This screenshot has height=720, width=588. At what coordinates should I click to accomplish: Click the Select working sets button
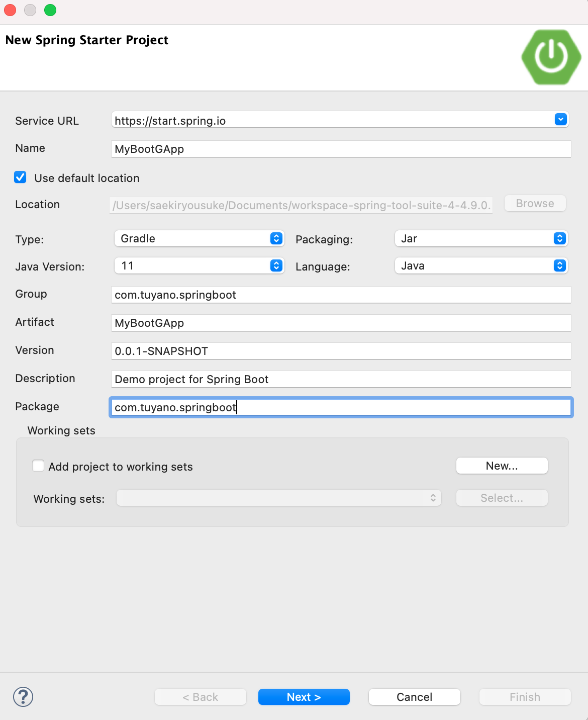coord(501,498)
